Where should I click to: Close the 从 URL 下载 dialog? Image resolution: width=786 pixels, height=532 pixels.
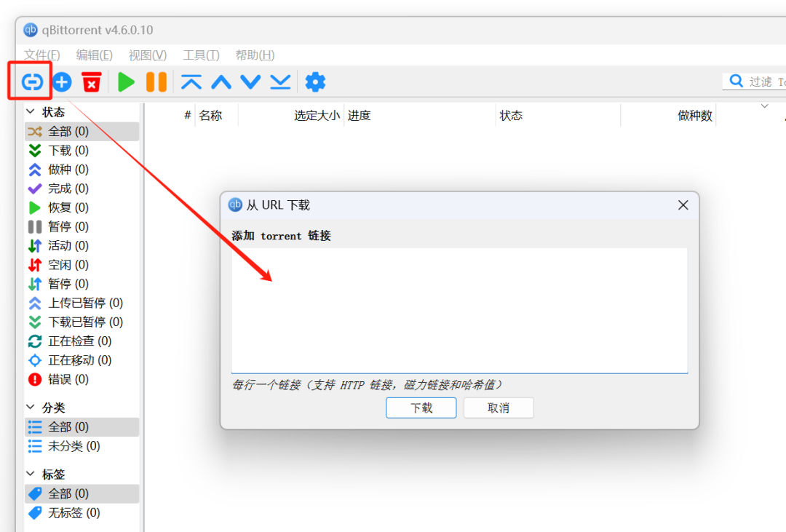pyautogui.click(x=683, y=205)
